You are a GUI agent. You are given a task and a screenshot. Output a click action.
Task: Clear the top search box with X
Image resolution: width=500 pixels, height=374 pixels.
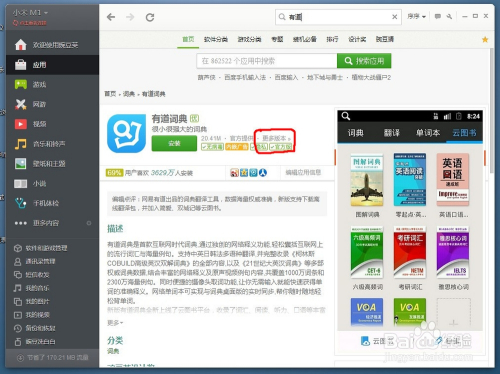coord(394,17)
